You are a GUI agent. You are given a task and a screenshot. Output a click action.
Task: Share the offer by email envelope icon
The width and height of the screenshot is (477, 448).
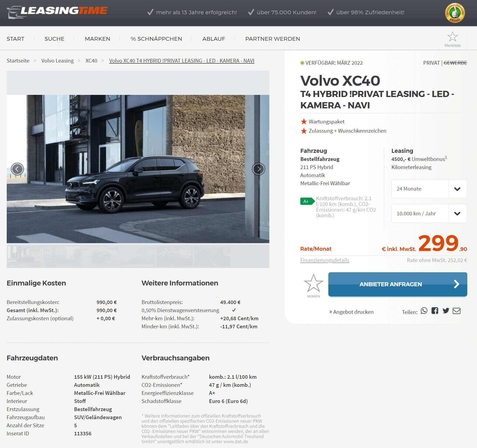(457, 311)
